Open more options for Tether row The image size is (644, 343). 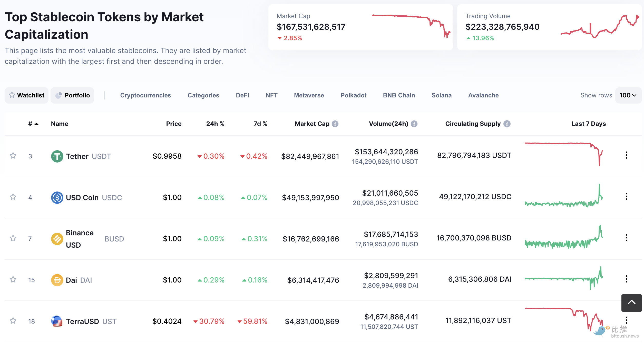[x=626, y=155]
